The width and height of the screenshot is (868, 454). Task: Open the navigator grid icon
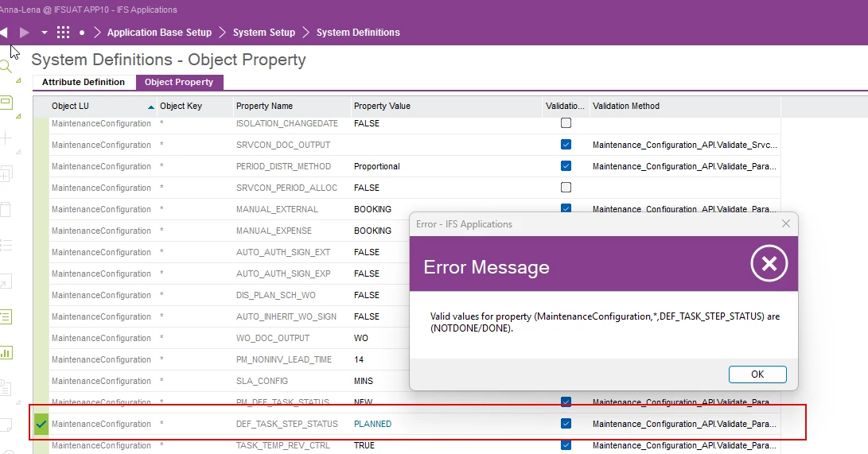pyautogui.click(x=64, y=33)
